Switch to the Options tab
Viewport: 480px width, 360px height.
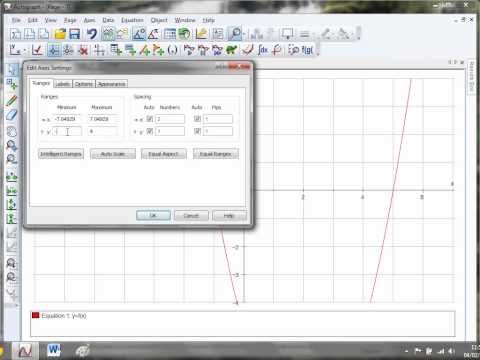(84, 84)
